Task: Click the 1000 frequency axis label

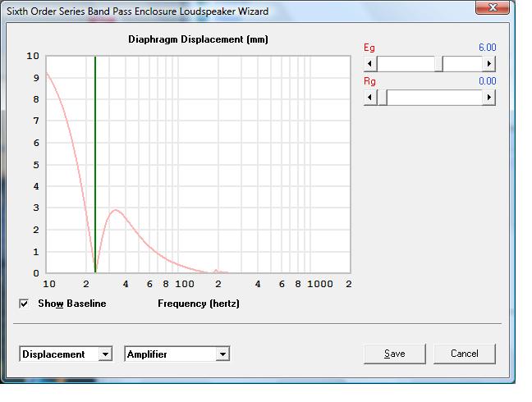Action: pos(320,284)
